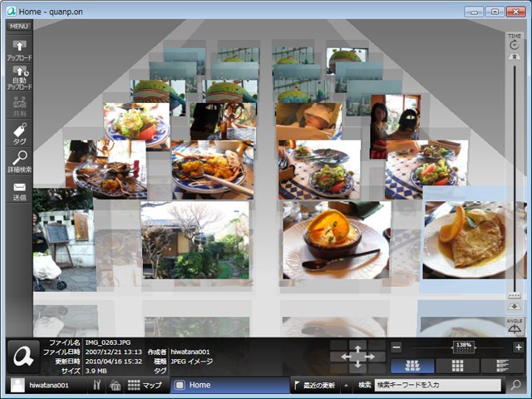Click the 検索キーワードを入力 search field
The image size is (532, 399).
(438, 385)
